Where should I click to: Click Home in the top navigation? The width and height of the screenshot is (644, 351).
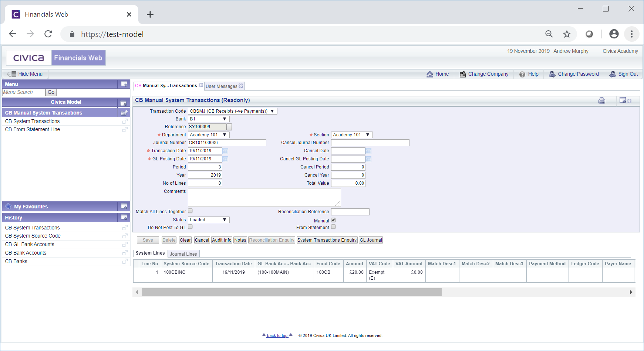[438, 74]
